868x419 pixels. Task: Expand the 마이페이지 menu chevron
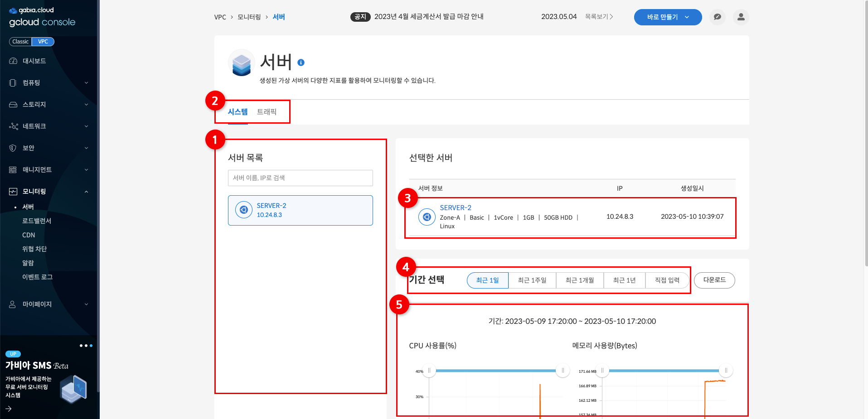[x=87, y=304]
